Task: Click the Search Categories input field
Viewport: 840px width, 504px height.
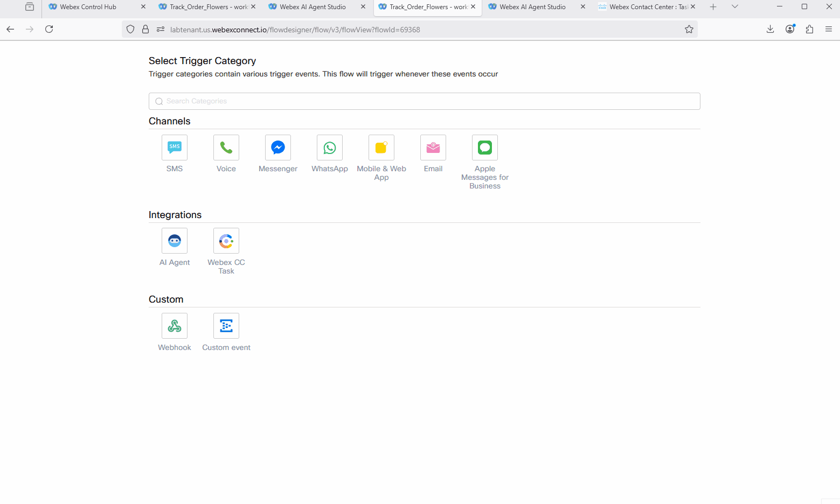Action: (x=425, y=101)
